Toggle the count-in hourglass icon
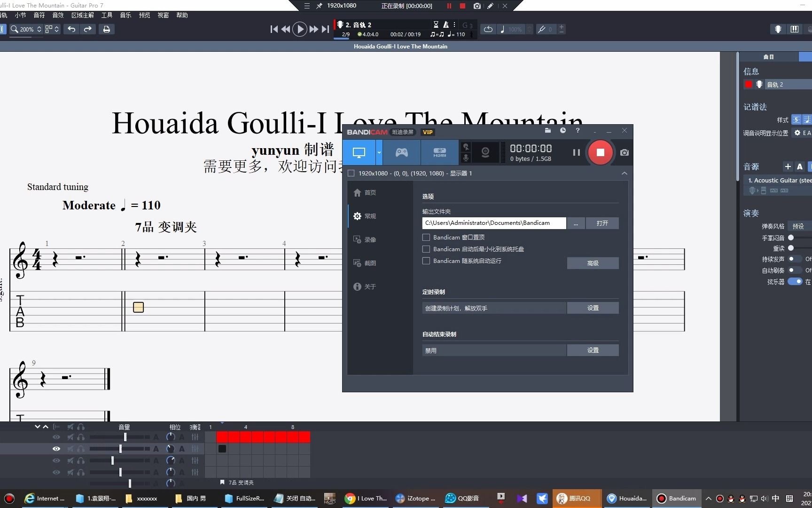This screenshot has height=508, width=812. (436, 24)
